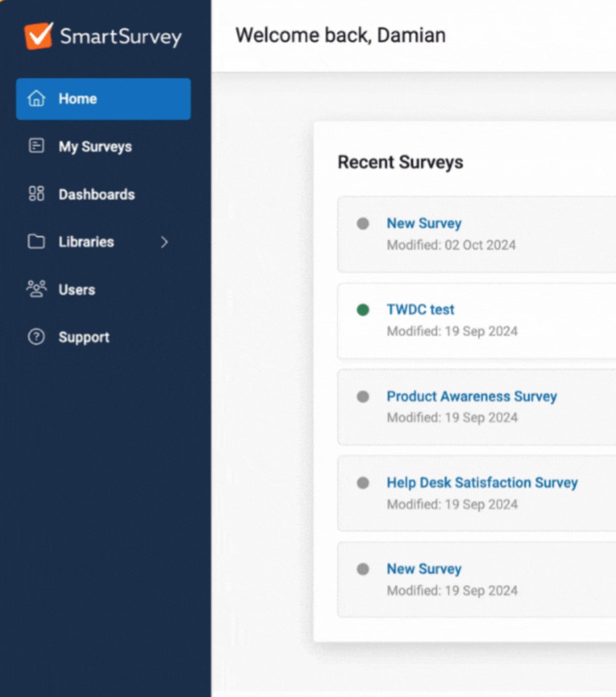The image size is (616, 697).
Task: Open the Support text label in sidebar
Action: click(84, 337)
